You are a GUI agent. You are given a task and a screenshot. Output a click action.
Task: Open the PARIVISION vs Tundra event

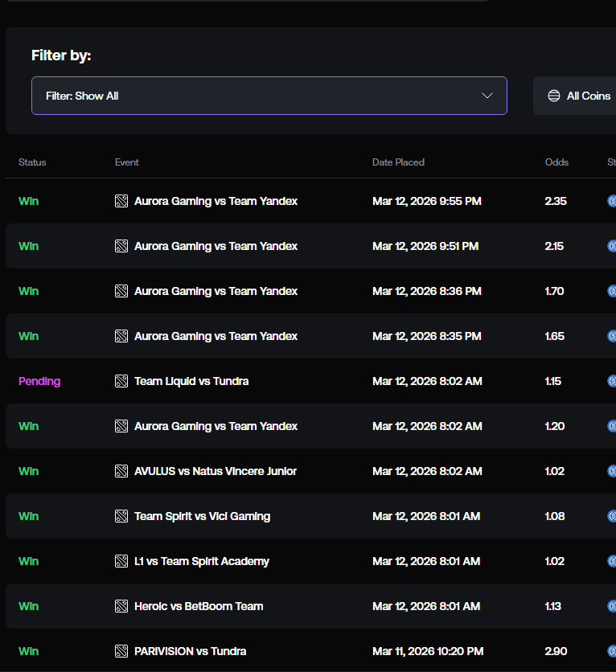coord(190,651)
